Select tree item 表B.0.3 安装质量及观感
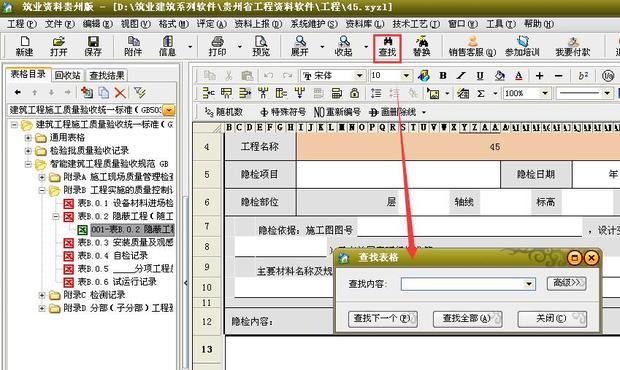 click(x=125, y=243)
